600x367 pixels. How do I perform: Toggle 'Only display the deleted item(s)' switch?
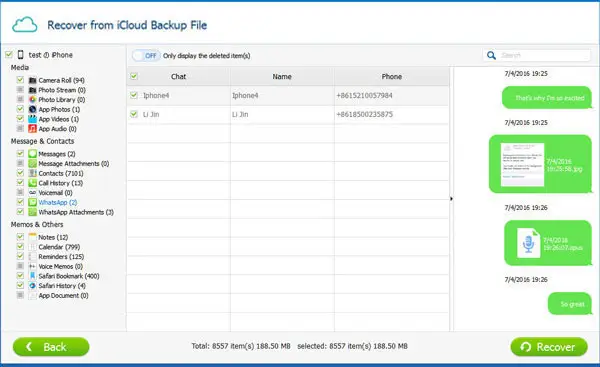[x=146, y=56]
